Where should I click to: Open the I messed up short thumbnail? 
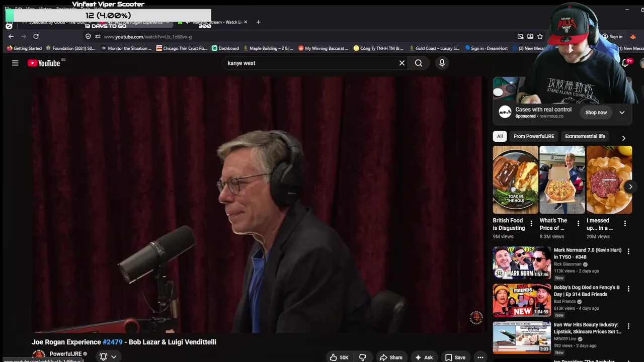click(609, 180)
